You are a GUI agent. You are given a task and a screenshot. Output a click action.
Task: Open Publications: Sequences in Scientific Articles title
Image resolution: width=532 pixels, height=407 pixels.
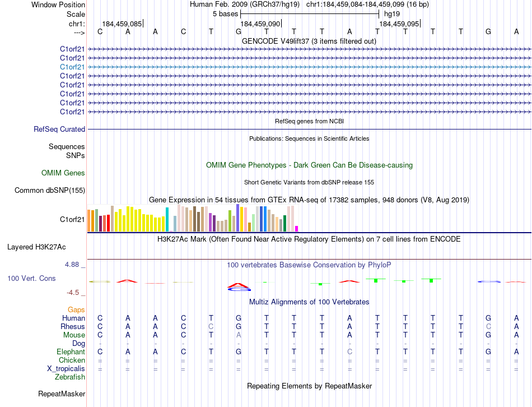pos(309,138)
